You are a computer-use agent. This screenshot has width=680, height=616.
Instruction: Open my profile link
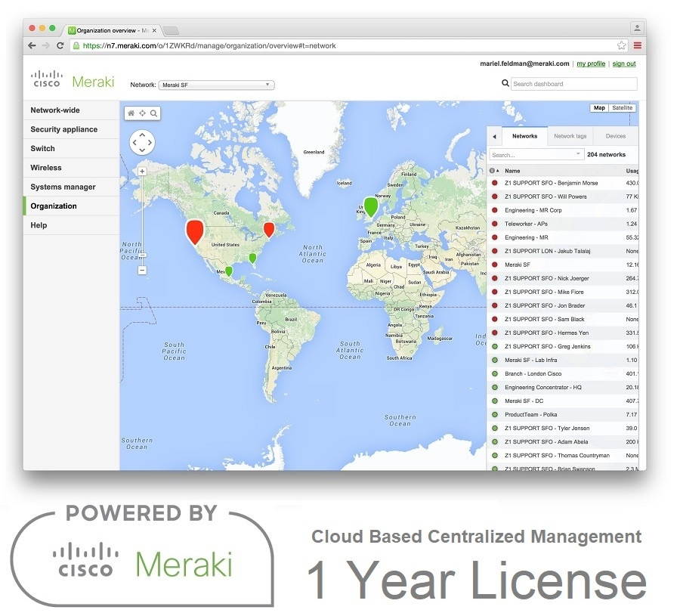pos(590,63)
